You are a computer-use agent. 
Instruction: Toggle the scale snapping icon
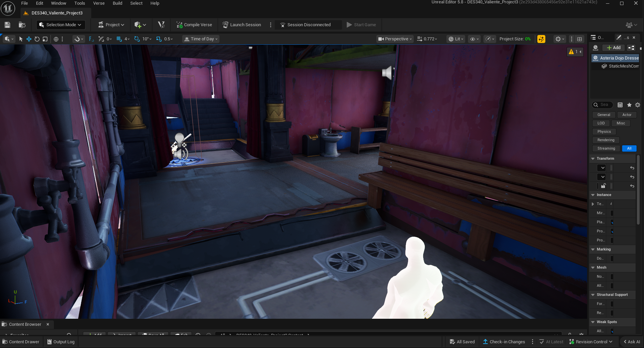point(159,39)
